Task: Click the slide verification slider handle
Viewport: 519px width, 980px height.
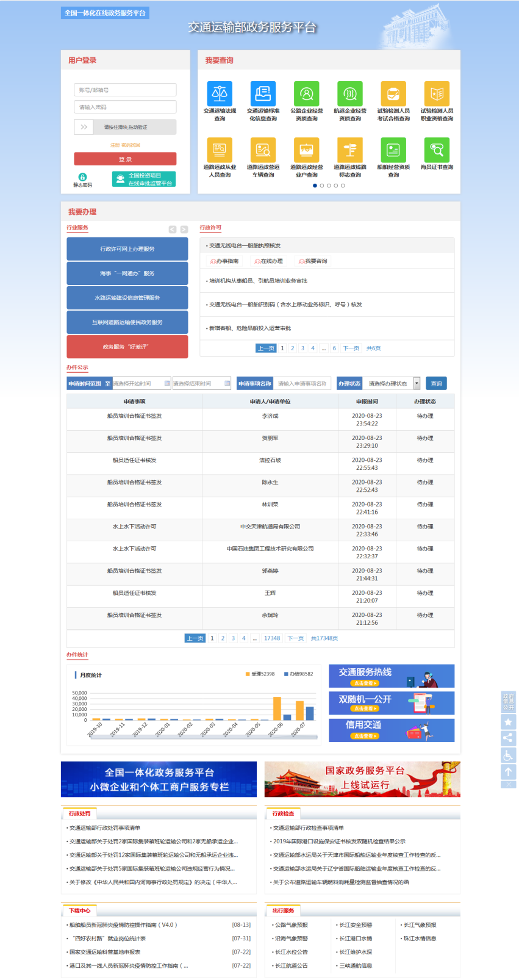Action: click(x=84, y=127)
